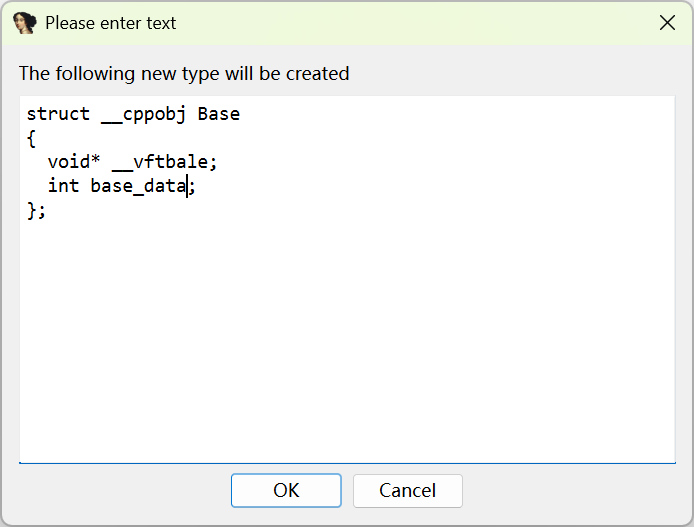Click the semicolon after 'base_data'

coord(192,186)
